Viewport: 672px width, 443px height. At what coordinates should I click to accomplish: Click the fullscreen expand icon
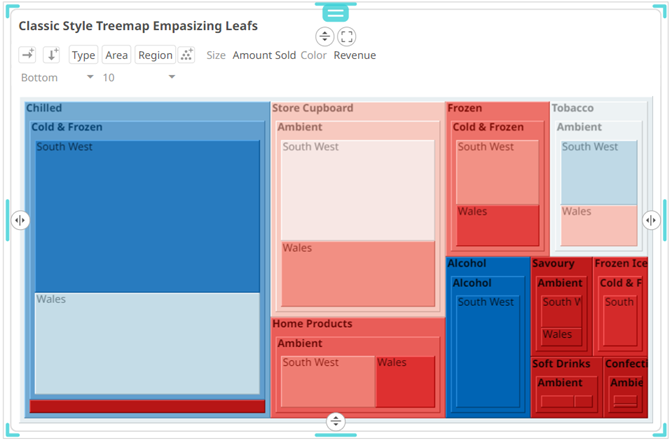pos(346,36)
